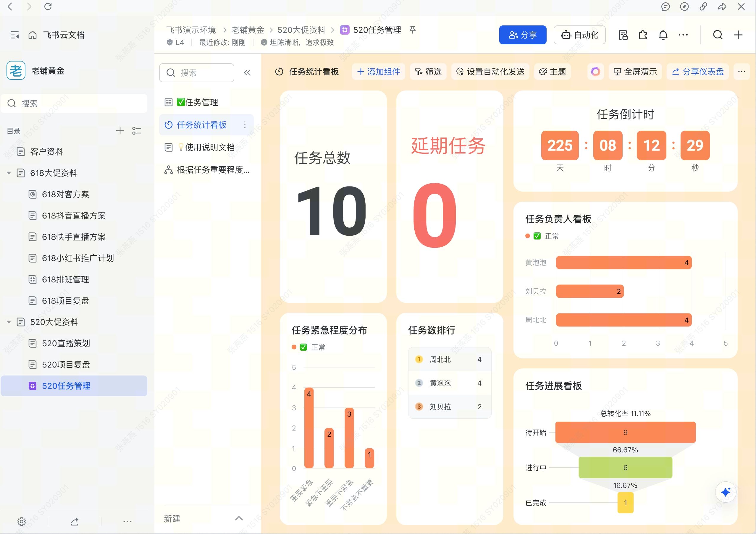Expand the 新建 panel chevron
756x534 pixels.
tap(239, 519)
